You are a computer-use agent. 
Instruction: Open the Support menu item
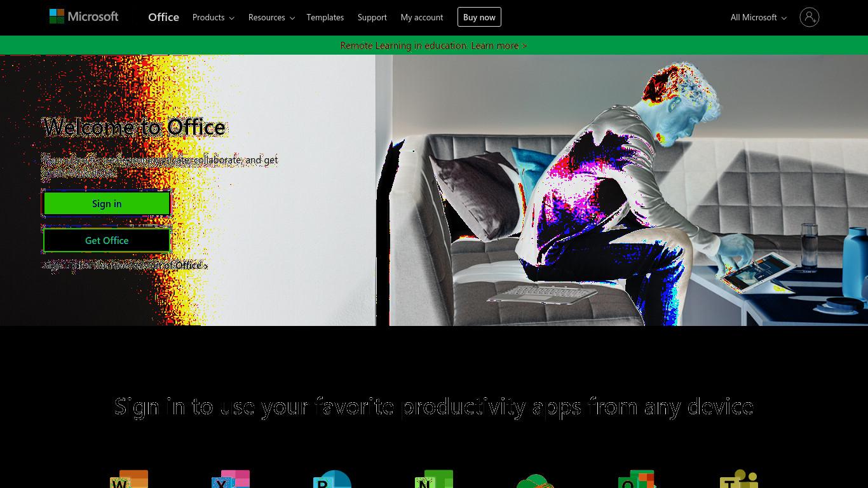pyautogui.click(x=372, y=17)
